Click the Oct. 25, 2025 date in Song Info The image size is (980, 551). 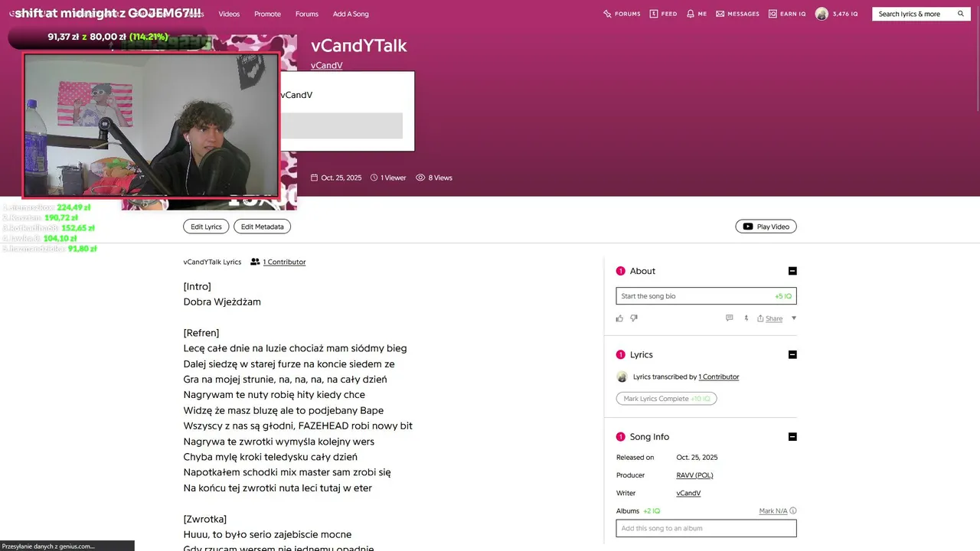click(697, 458)
